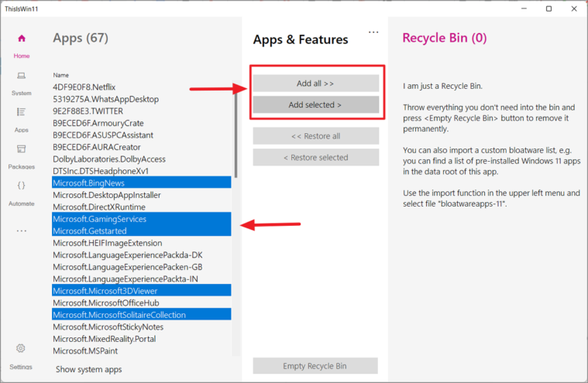Click the < Restore selected button

[x=315, y=157]
